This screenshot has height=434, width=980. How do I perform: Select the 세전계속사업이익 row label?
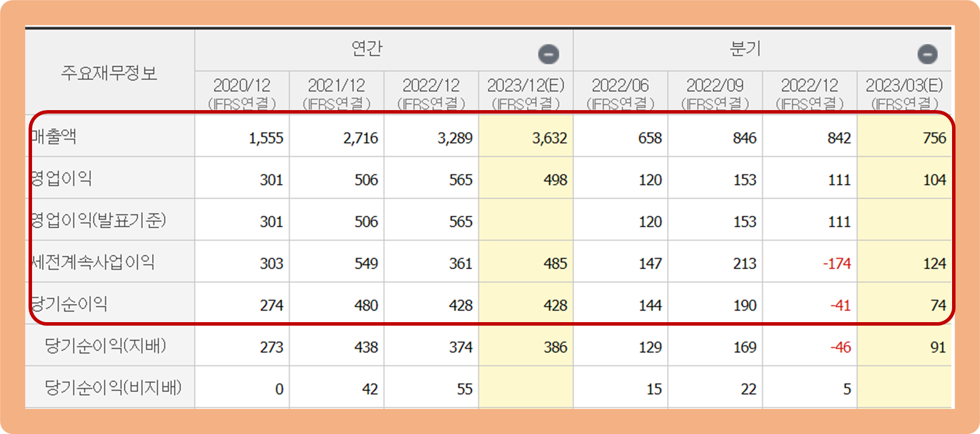(x=93, y=263)
